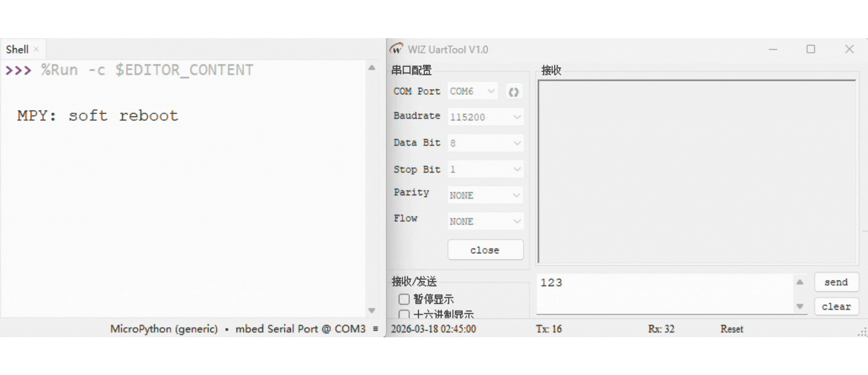Open the Stop Bit dropdown

pos(486,169)
